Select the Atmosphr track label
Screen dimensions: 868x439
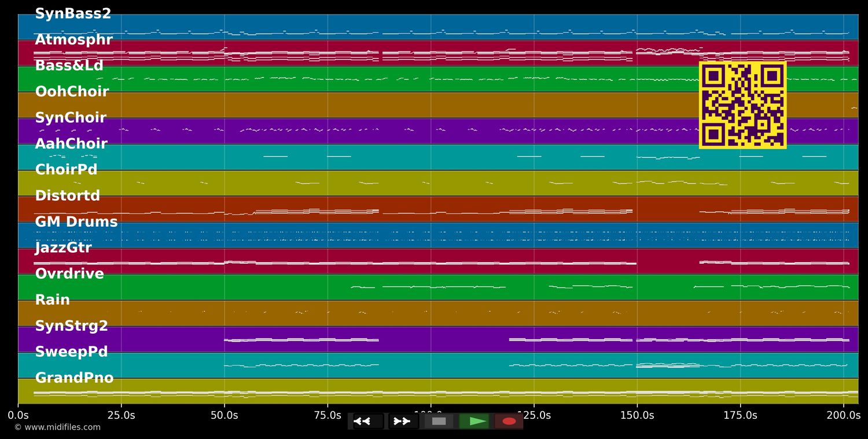pyautogui.click(x=73, y=40)
